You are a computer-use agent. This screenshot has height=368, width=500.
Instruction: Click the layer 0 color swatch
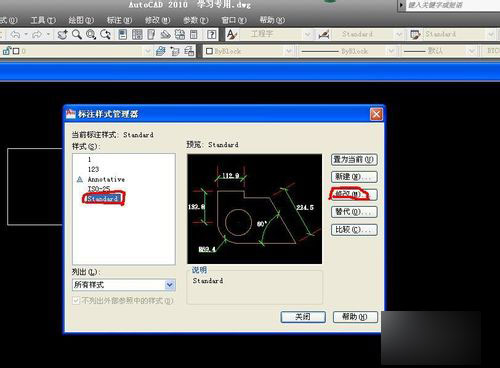tap(16, 51)
